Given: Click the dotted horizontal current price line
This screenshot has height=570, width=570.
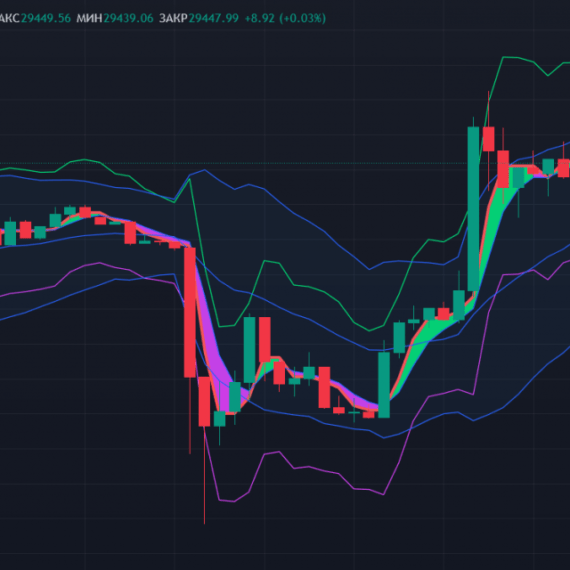Looking at the screenshot, I should click(x=285, y=163).
